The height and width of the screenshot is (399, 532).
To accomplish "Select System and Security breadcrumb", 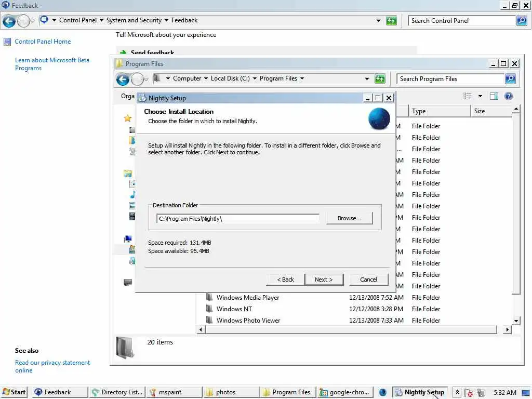I will coord(134,20).
